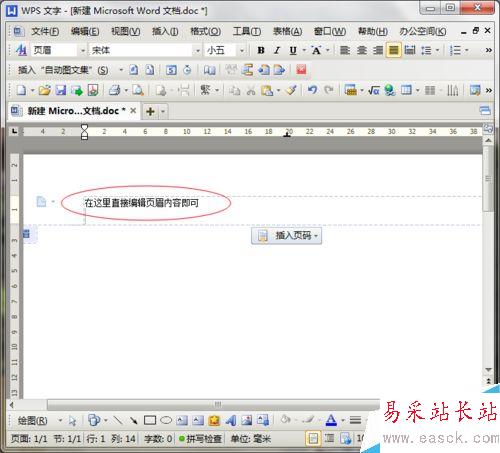The image size is (500, 453).
Task: Insert a table
Action: pyautogui.click(x=406, y=90)
